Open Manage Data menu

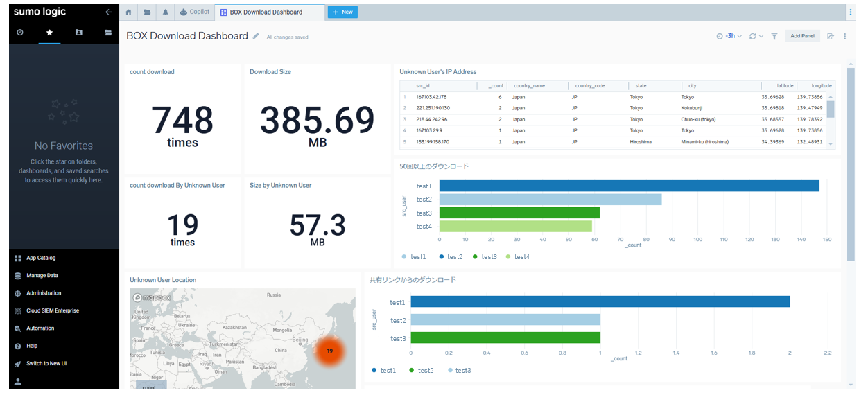coord(42,276)
